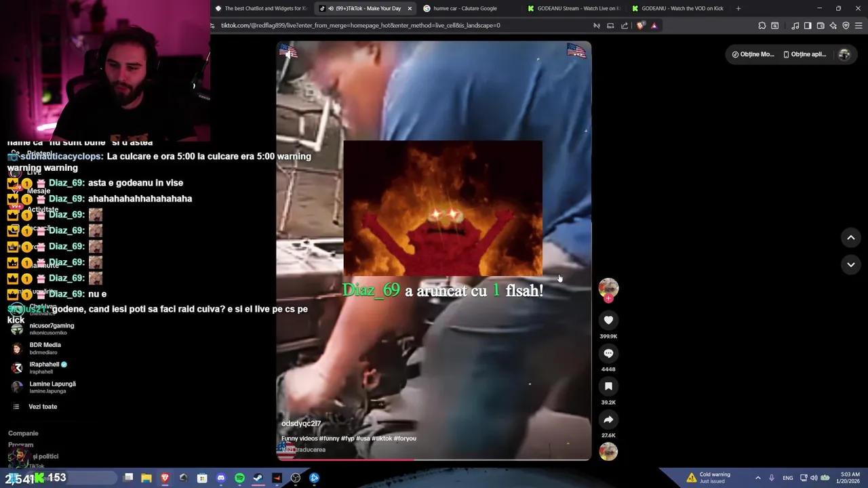Open Brave browser from the taskbar
Image resolution: width=868 pixels, height=488 pixels.
[165, 478]
